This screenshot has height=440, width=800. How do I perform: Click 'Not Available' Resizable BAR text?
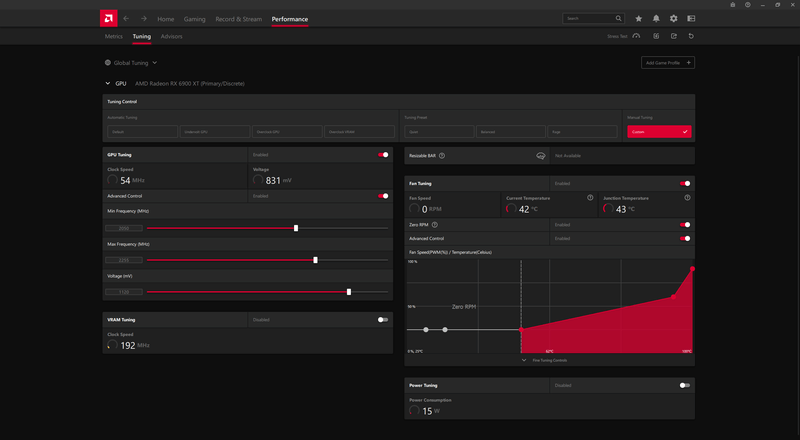click(x=568, y=156)
